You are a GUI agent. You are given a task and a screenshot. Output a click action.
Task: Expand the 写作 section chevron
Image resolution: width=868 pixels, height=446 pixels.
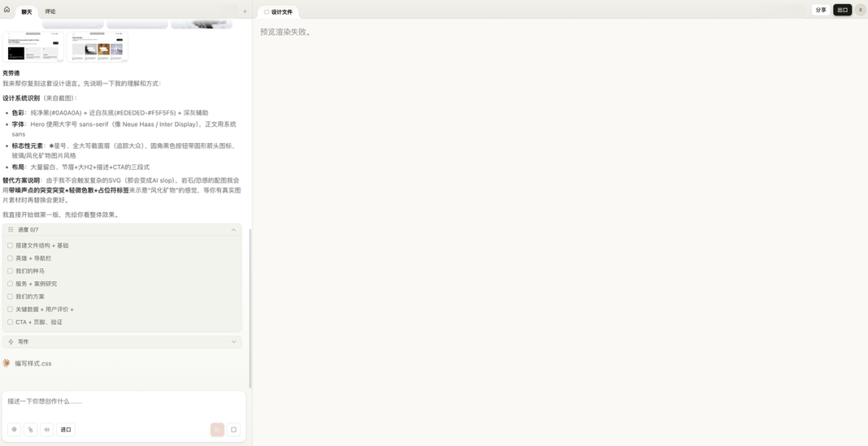point(234,342)
